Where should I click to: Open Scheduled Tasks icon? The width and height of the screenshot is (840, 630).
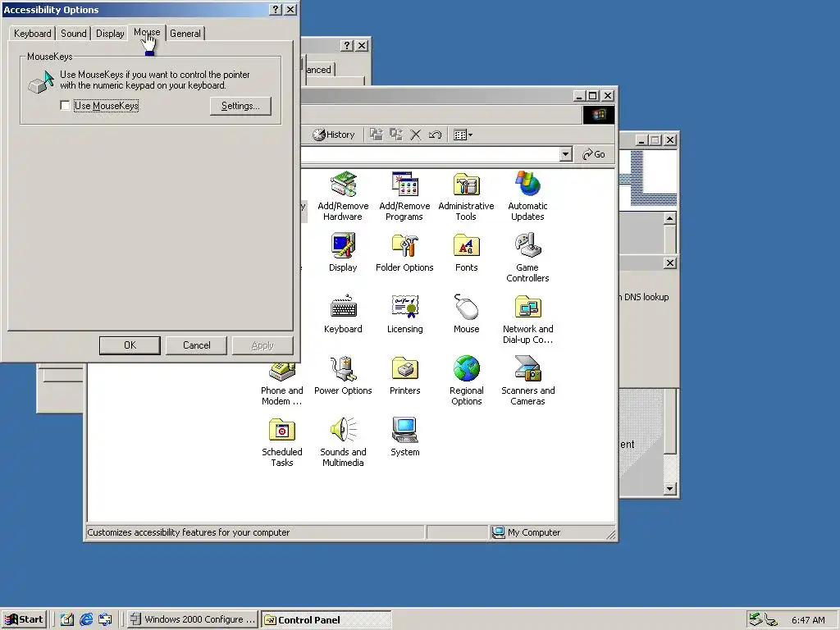(x=282, y=442)
